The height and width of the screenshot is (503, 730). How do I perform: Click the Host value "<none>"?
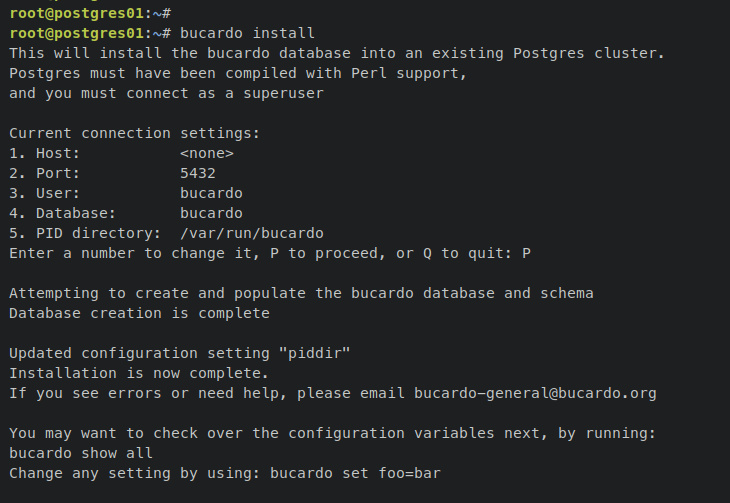click(207, 153)
